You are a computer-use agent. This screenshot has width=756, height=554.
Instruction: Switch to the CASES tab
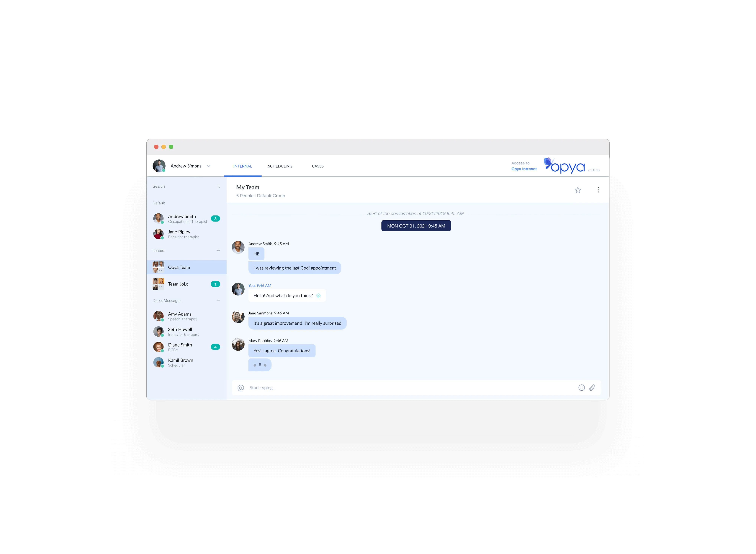(x=318, y=166)
